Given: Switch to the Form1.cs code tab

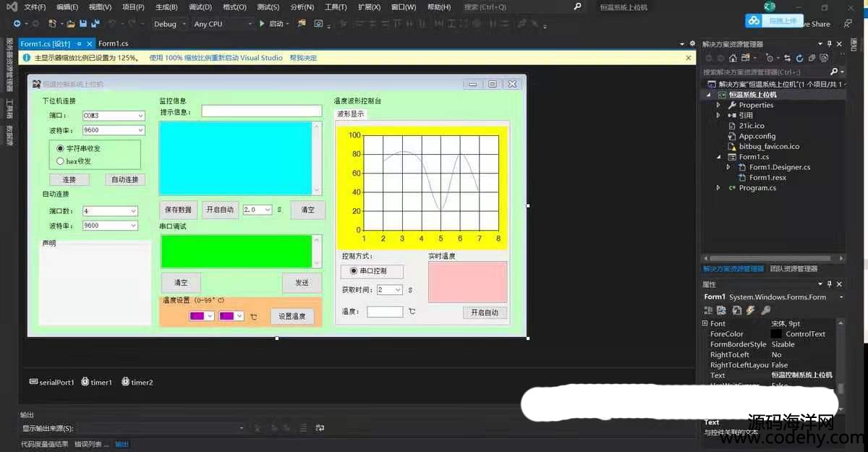Looking at the screenshot, I should click(113, 43).
